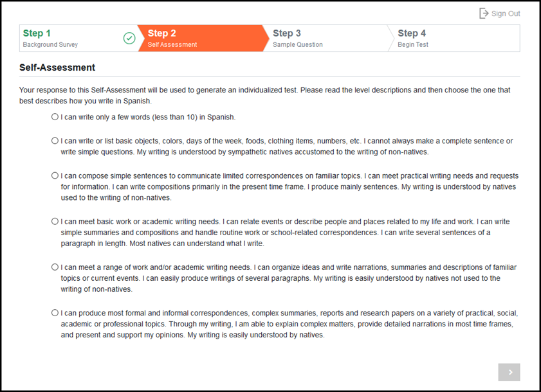Click the 'Begin Test' subtitle label
The width and height of the screenshot is (541, 392).
(x=412, y=44)
